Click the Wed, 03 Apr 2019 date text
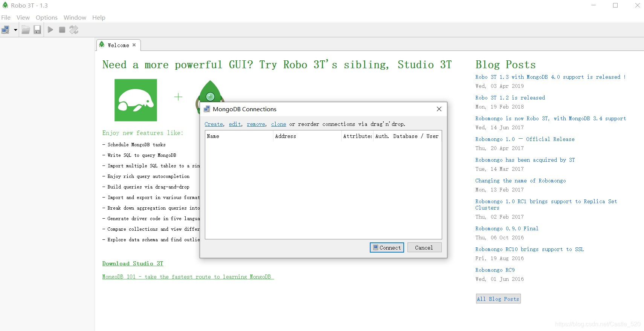Screen dimensions: 644x331 [x=499, y=86]
